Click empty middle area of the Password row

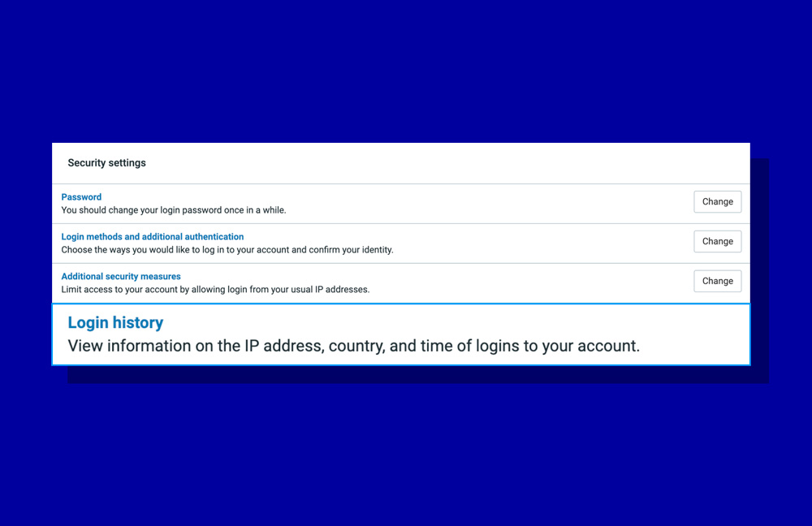pyautogui.click(x=487, y=203)
